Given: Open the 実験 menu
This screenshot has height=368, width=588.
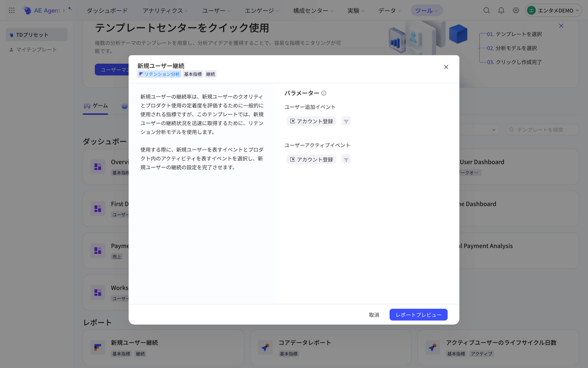Looking at the screenshot, I should (356, 10).
